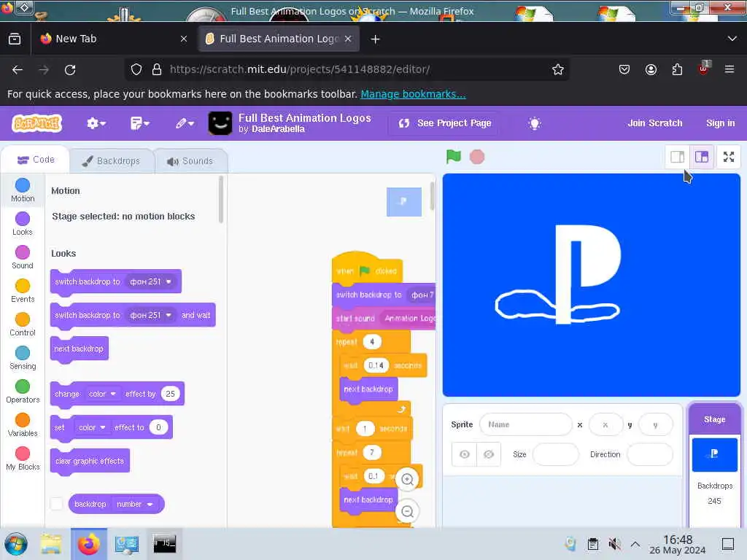The width and height of the screenshot is (747, 560).
Task: Switch to small stage layout
Action: click(677, 157)
